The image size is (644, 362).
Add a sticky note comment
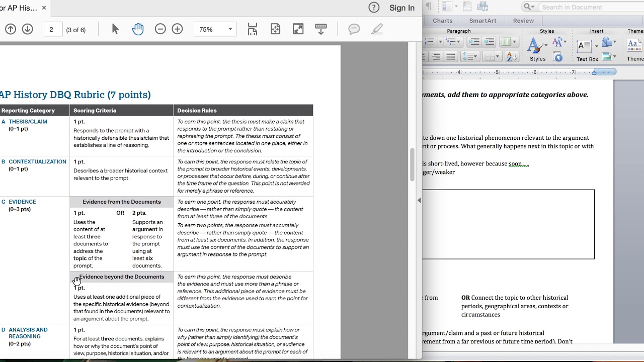click(354, 29)
